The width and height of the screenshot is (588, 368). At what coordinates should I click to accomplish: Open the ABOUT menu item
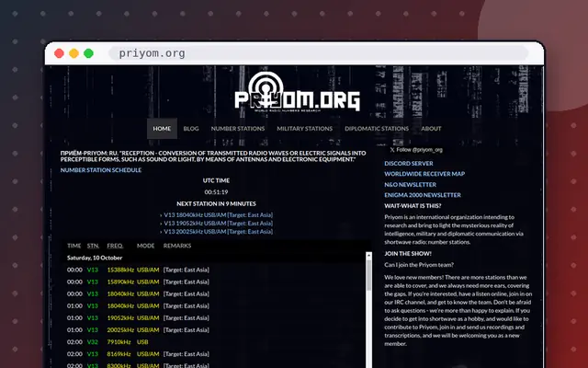(x=431, y=129)
